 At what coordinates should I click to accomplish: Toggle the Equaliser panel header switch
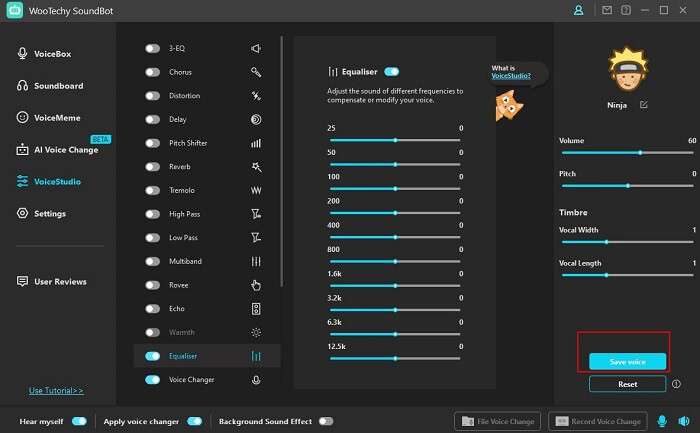392,71
